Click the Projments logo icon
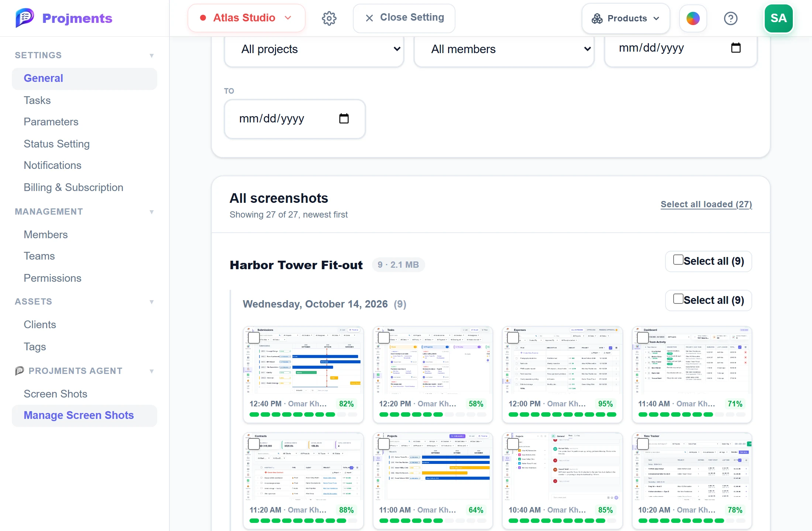 tap(24, 18)
